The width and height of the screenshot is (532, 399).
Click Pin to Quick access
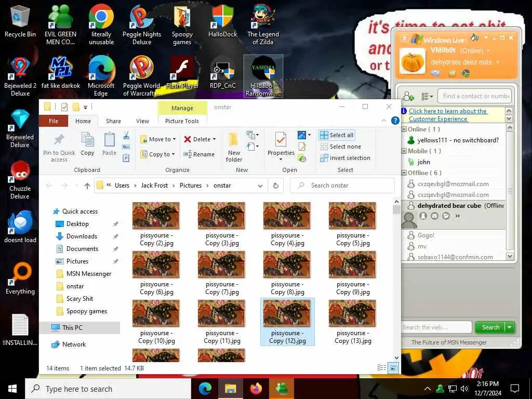(59, 147)
